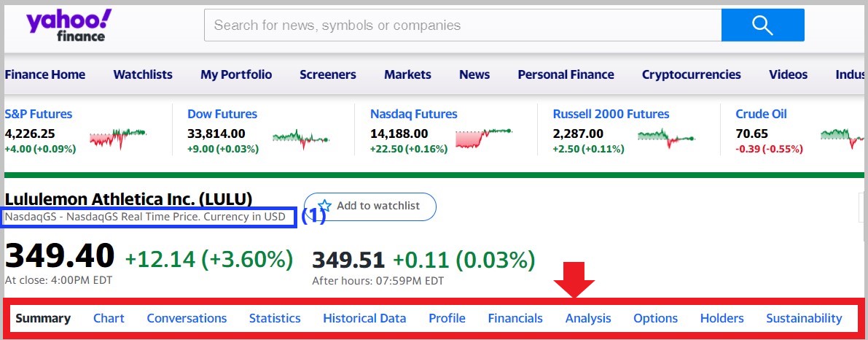
Task: Click the Russell 2000 value 2,287.00
Action: tap(578, 134)
